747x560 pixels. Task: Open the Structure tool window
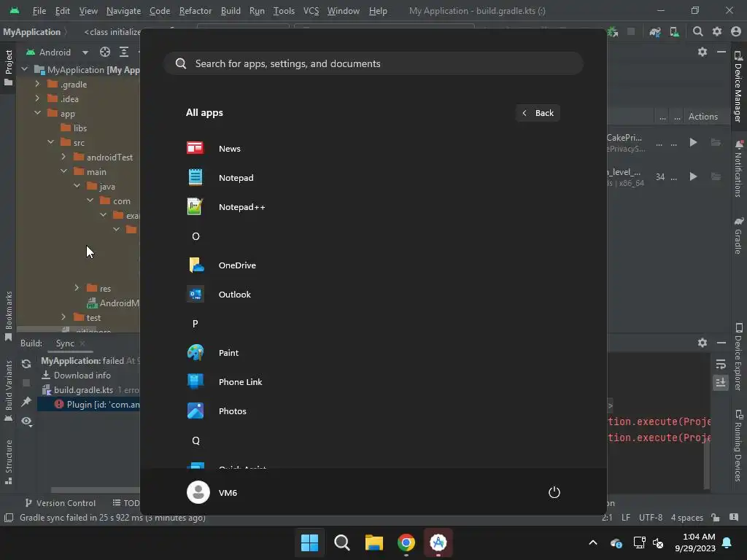pyautogui.click(x=8, y=462)
